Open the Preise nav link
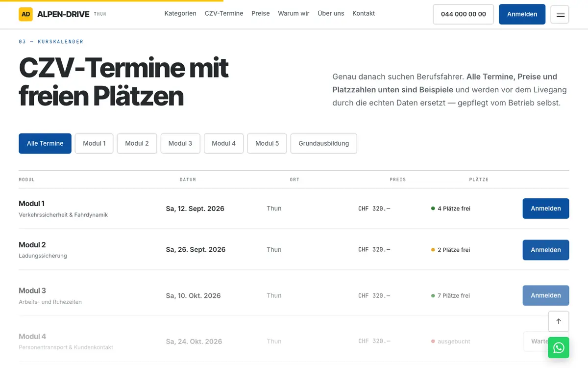Viewport: 588px width, 368px height. coord(261,14)
